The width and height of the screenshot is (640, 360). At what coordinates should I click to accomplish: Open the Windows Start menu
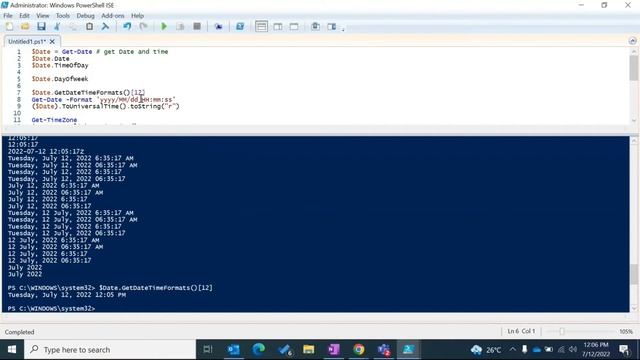(12, 349)
